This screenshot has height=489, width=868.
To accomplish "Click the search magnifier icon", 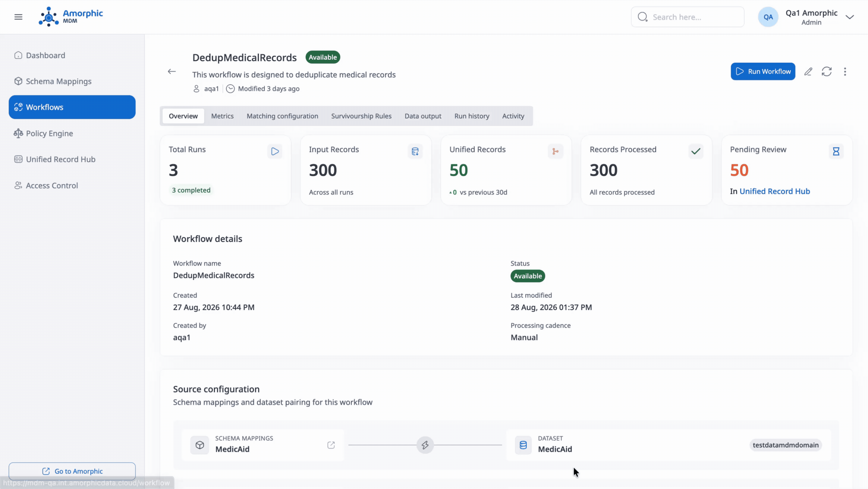I will click(643, 17).
